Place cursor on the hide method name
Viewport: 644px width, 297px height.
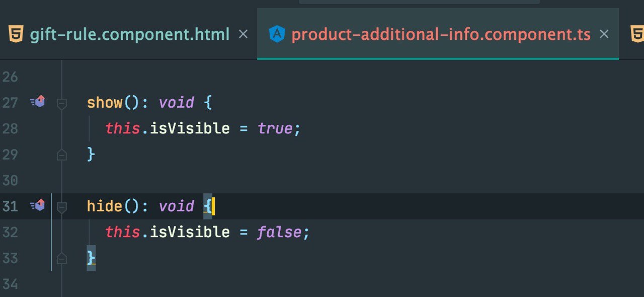pyautogui.click(x=105, y=206)
